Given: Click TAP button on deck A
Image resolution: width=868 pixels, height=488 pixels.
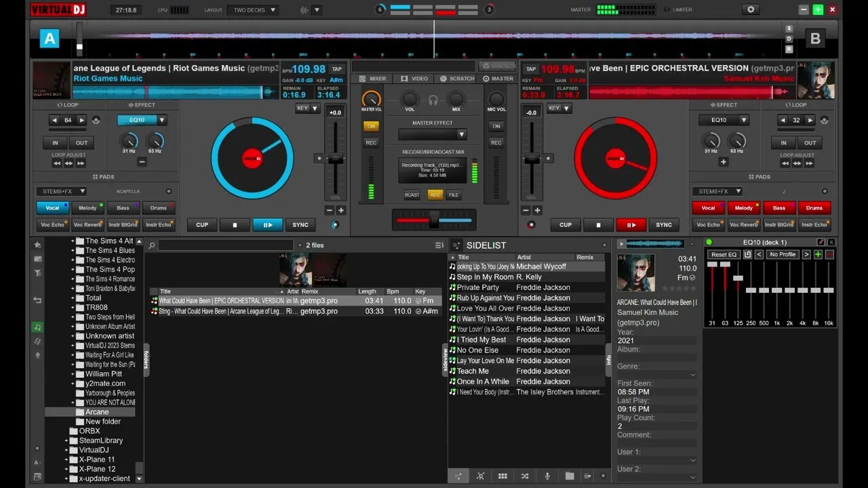Looking at the screenshot, I should (336, 68).
